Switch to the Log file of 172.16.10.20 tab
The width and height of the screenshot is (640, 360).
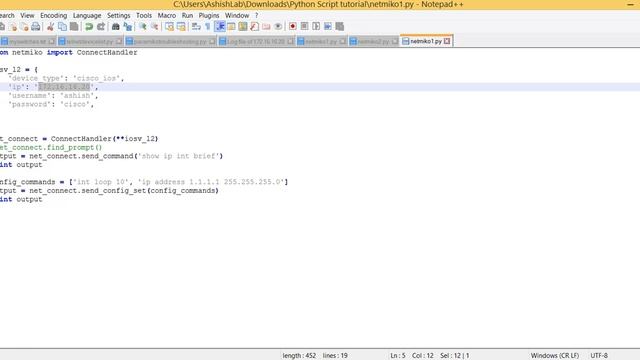(x=256, y=42)
